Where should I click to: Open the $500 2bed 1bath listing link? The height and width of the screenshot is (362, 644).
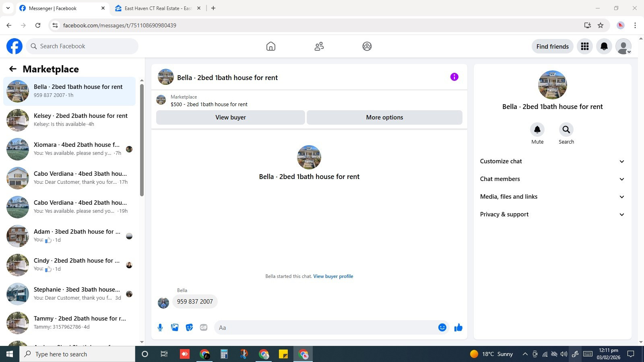tap(209, 104)
